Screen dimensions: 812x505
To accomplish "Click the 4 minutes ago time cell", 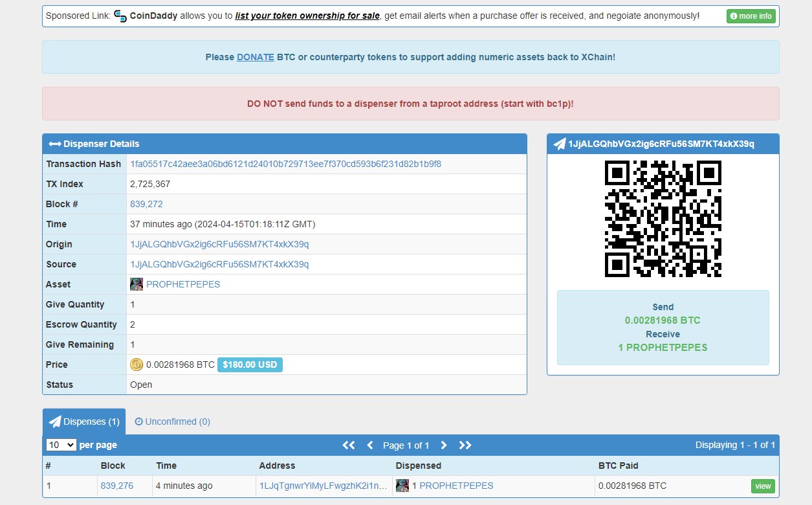I will 184,486.
